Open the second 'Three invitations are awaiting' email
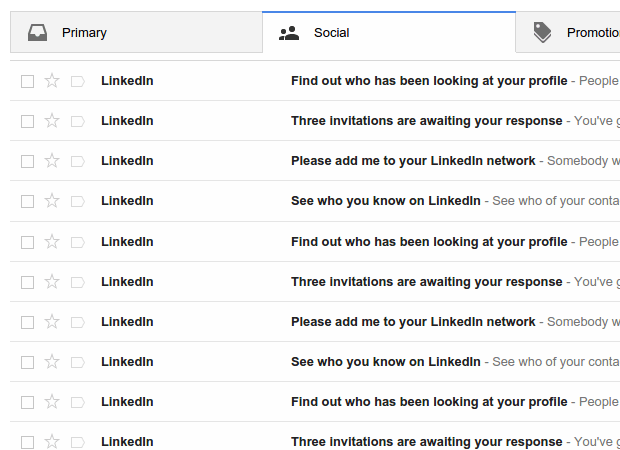Viewport: 620px width, 450px height. point(426,282)
